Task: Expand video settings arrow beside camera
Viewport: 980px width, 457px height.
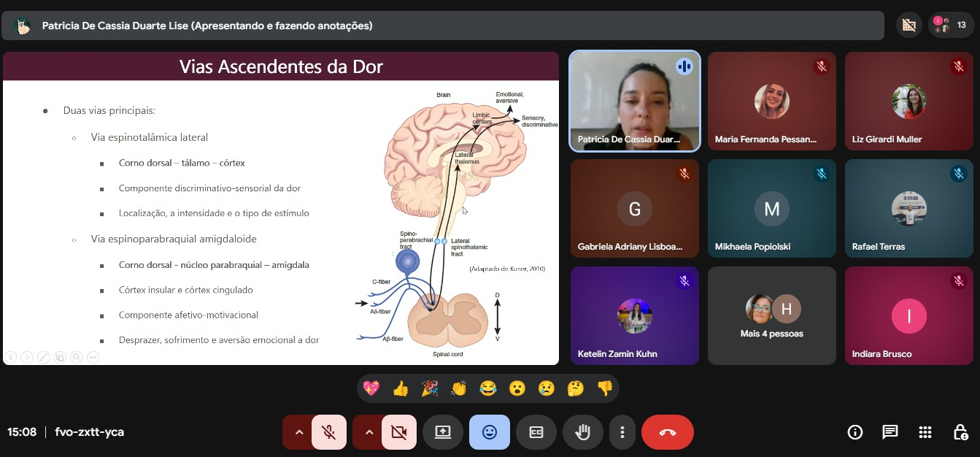Action: pos(369,432)
